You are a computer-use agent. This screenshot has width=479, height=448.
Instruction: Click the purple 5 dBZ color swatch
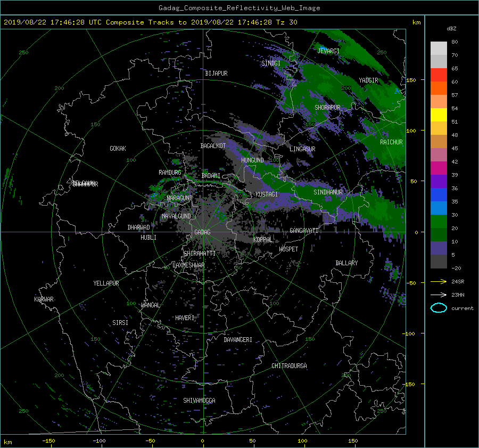click(x=439, y=248)
